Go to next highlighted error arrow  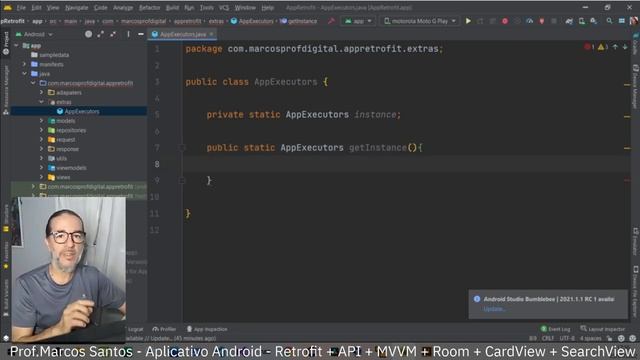(625, 47)
